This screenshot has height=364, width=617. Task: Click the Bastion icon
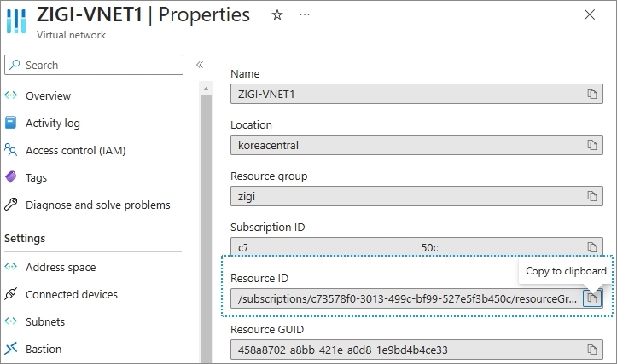(11, 348)
